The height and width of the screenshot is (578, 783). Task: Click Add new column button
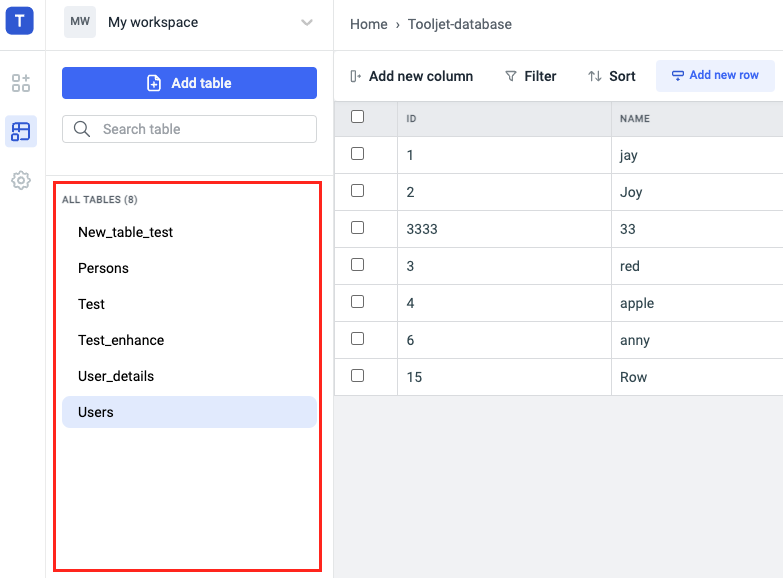click(411, 76)
